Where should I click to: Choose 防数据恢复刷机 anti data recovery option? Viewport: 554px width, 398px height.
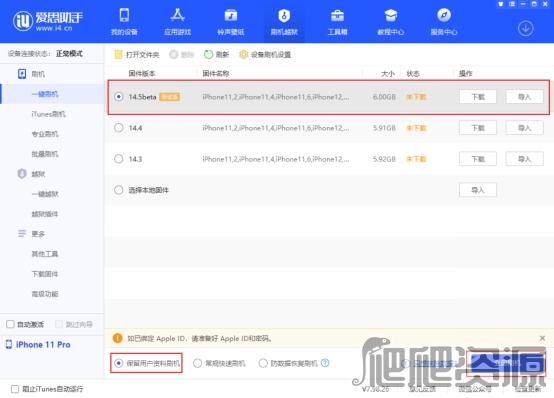click(263, 363)
